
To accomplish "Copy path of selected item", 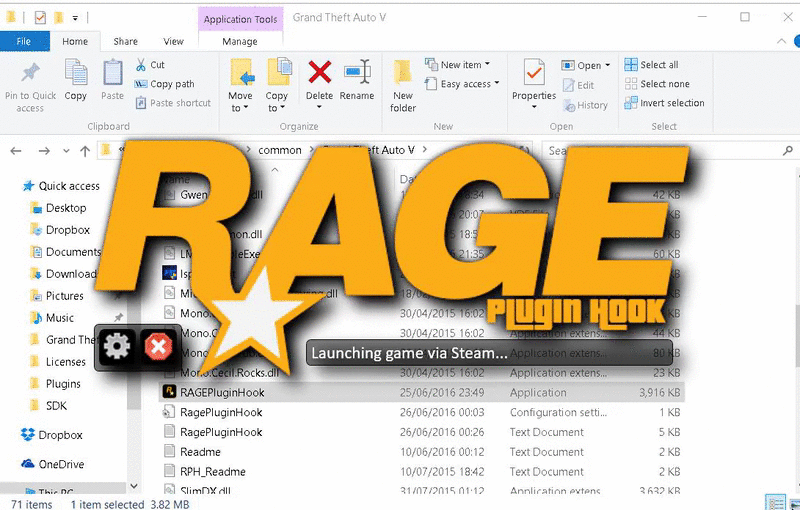I will 164,84.
